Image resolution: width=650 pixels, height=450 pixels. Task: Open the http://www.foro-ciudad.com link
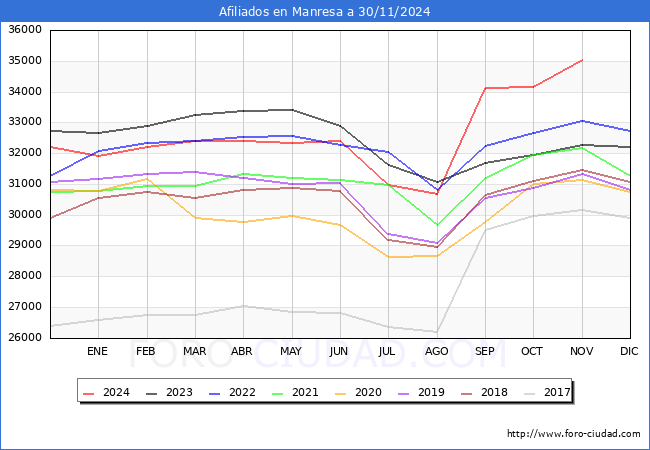(574, 434)
